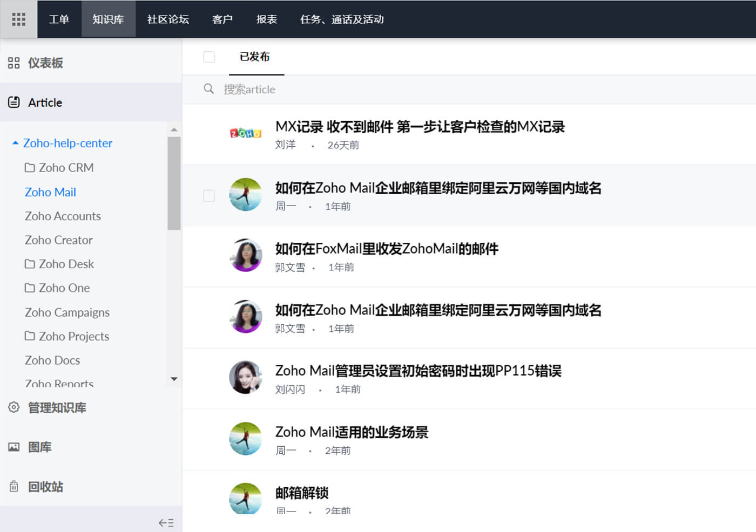
Task: Select the 已发布 tab
Action: coord(255,57)
